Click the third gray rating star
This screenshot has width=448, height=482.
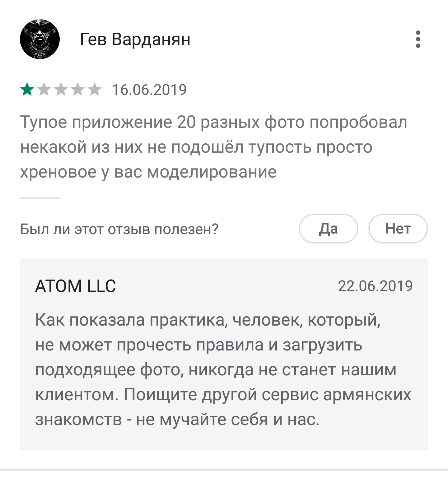click(x=61, y=90)
